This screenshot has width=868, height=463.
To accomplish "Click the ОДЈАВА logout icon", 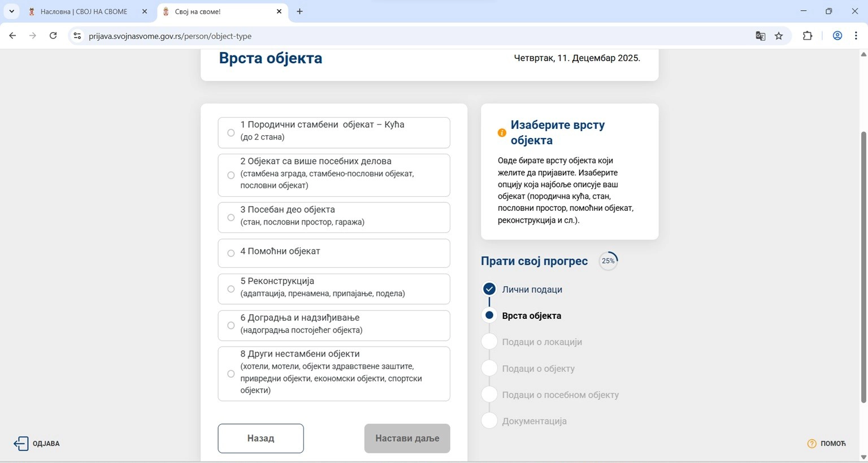I will coord(21,444).
